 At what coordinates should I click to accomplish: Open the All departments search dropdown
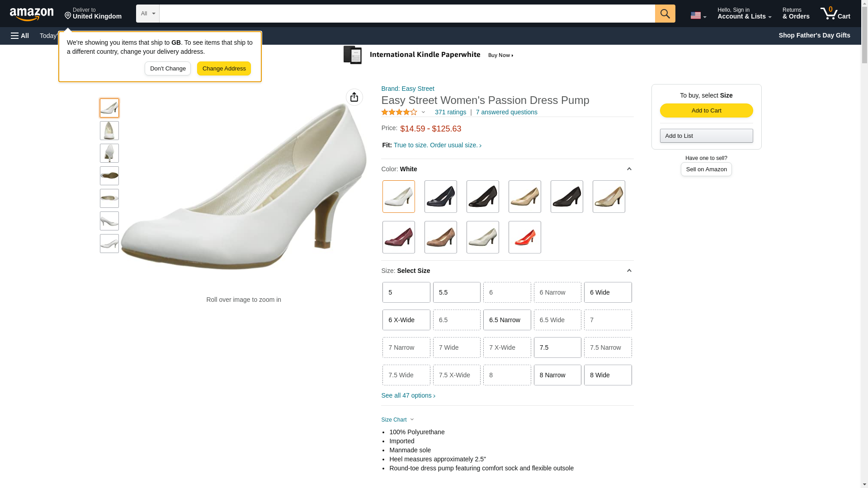(x=147, y=14)
